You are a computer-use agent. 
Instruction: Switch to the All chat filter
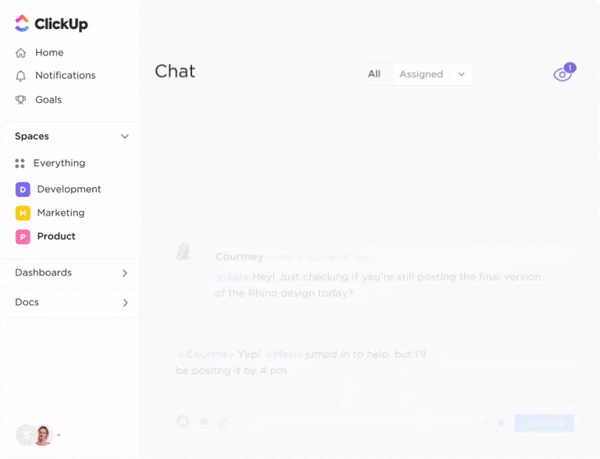point(374,74)
